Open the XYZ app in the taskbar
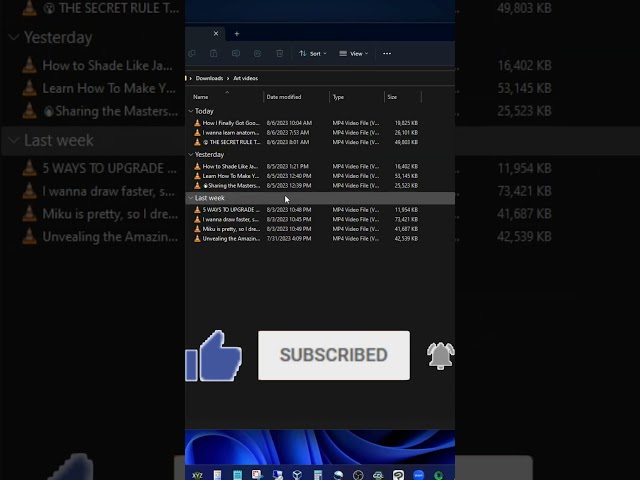 click(x=197, y=475)
